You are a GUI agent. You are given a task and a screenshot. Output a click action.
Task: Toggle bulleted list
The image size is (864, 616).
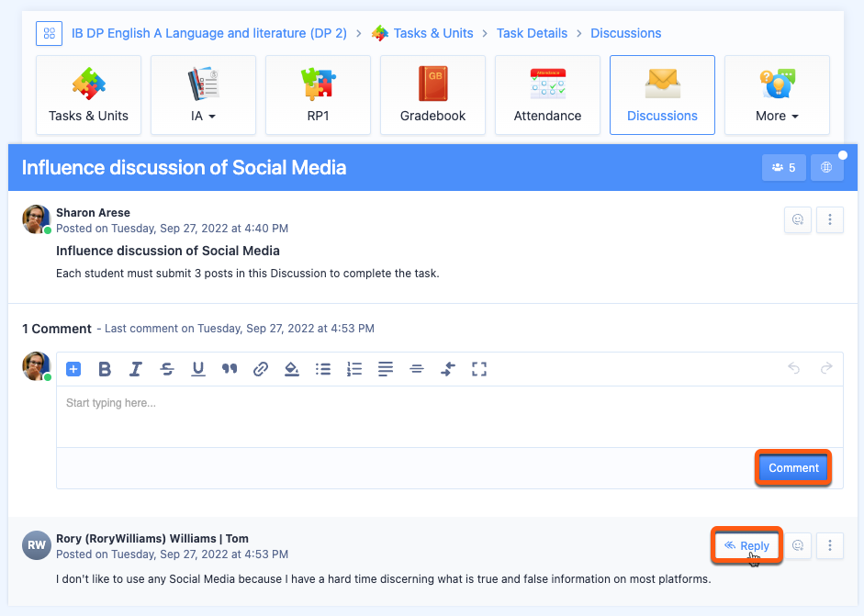323,369
